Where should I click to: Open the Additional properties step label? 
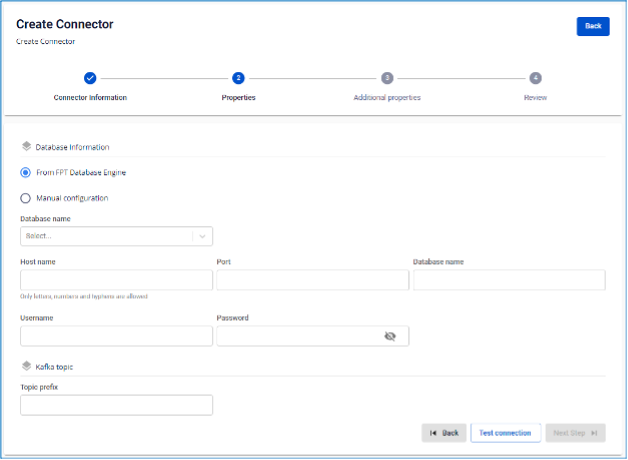click(x=387, y=98)
